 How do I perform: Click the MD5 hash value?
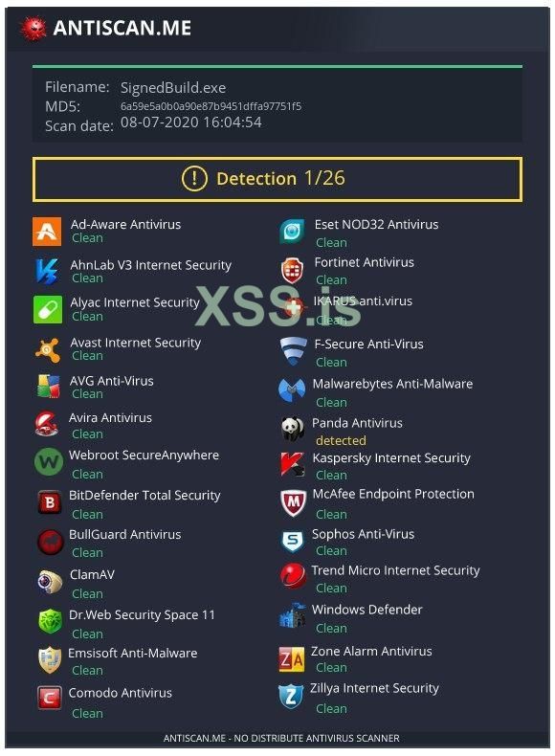[211, 106]
